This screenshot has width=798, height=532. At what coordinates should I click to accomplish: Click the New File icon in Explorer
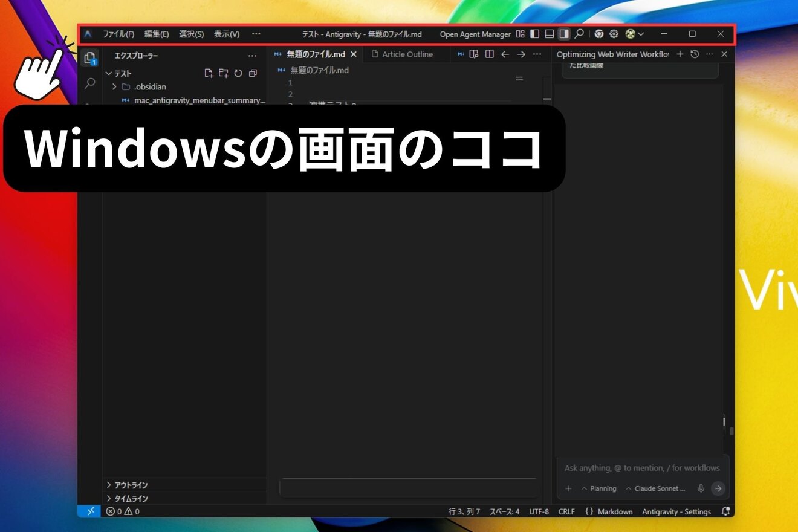coord(209,73)
